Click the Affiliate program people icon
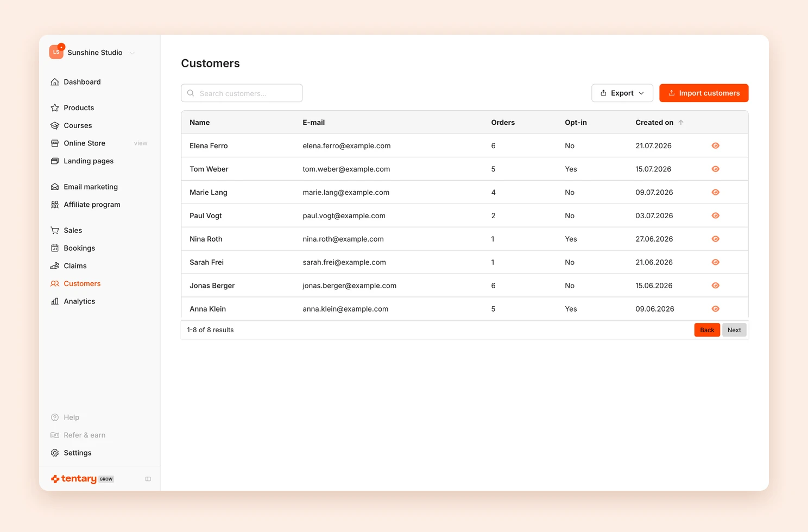 click(x=55, y=205)
